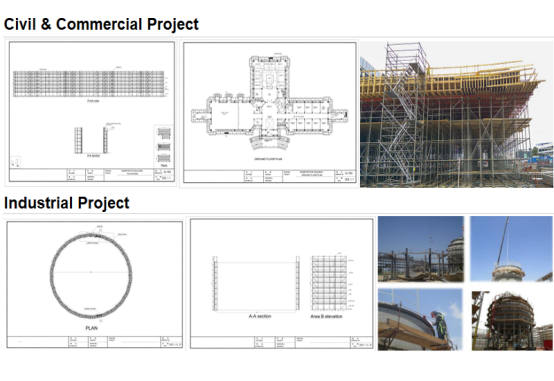View the worker on tank edge photo
Screen dimensions: 554x381
point(420,320)
